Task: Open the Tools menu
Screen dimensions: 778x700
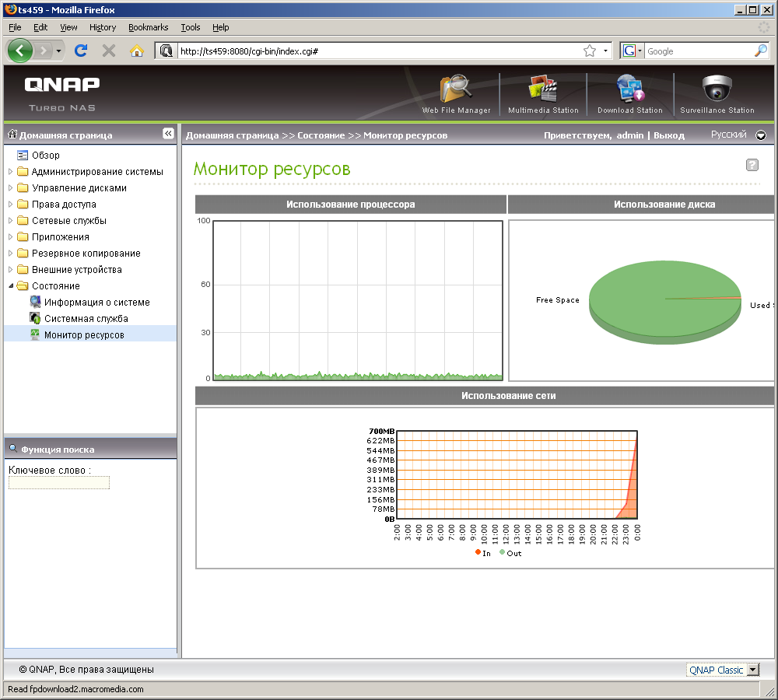Action: (x=191, y=27)
